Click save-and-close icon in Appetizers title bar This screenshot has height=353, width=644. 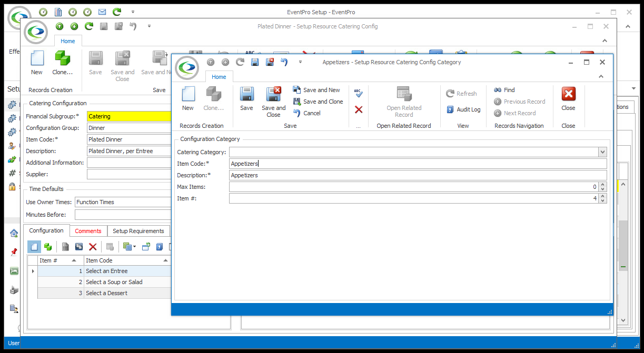coord(270,62)
